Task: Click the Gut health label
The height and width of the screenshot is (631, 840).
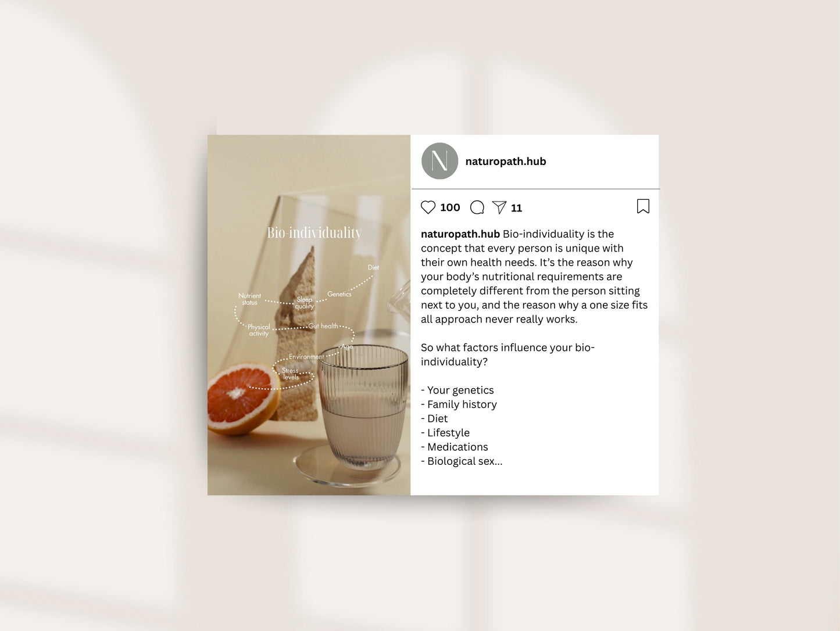Action: click(x=323, y=326)
